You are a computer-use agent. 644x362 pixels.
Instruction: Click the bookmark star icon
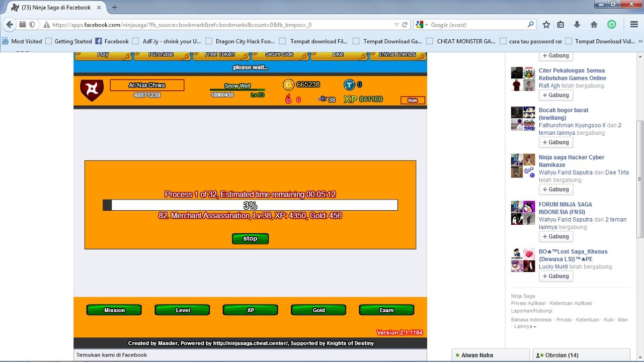tap(546, 25)
